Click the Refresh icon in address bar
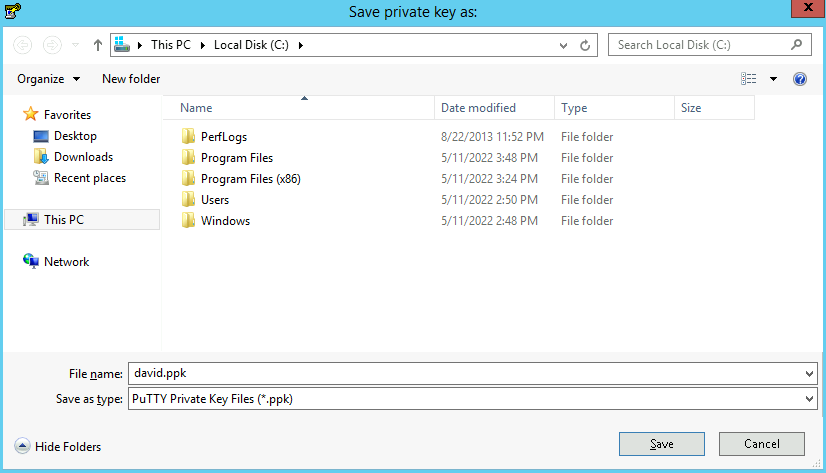826x473 pixels. click(586, 45)
